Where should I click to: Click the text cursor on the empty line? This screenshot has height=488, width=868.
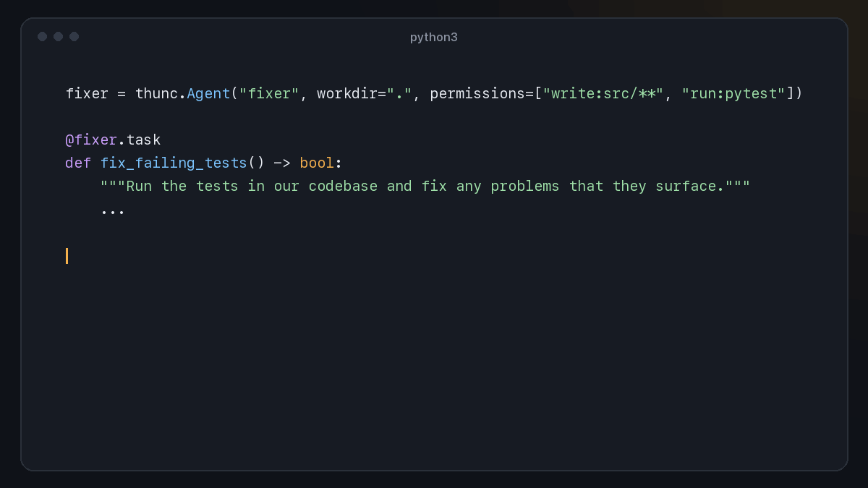[x=67, y=256]
